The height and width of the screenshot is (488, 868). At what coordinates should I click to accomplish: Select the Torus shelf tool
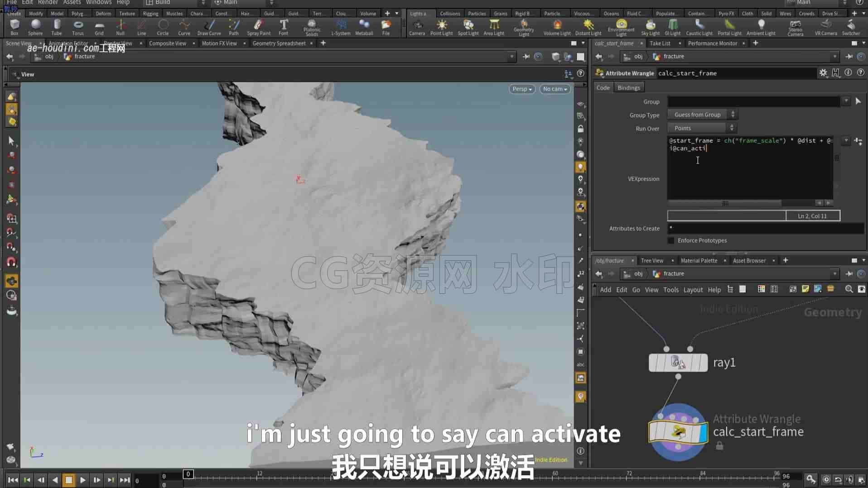[78, 27]
